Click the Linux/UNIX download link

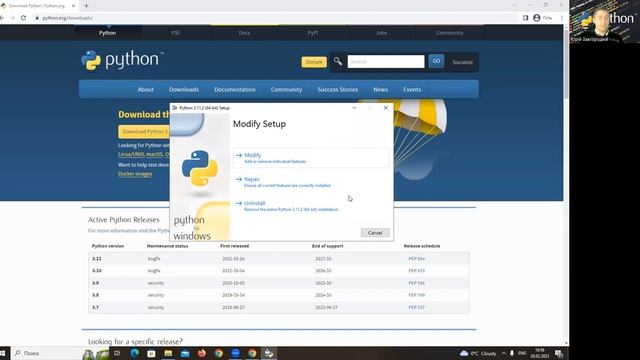(131, 154)
